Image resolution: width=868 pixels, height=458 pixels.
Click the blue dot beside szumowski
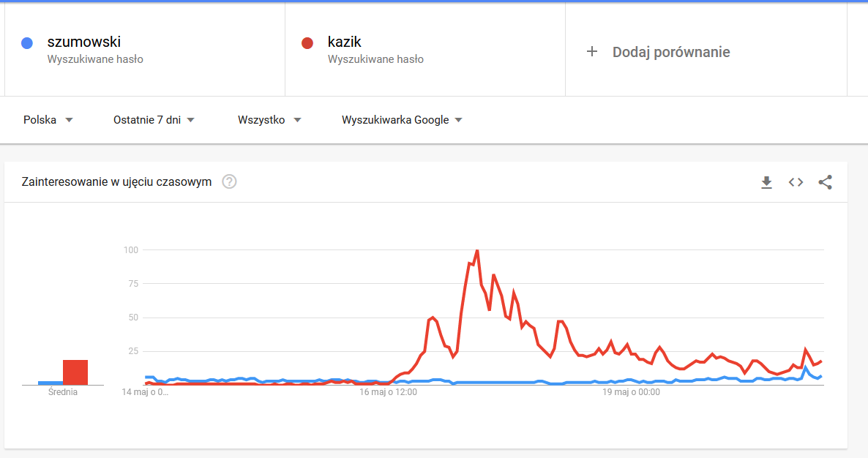click(x=26, y=43)
